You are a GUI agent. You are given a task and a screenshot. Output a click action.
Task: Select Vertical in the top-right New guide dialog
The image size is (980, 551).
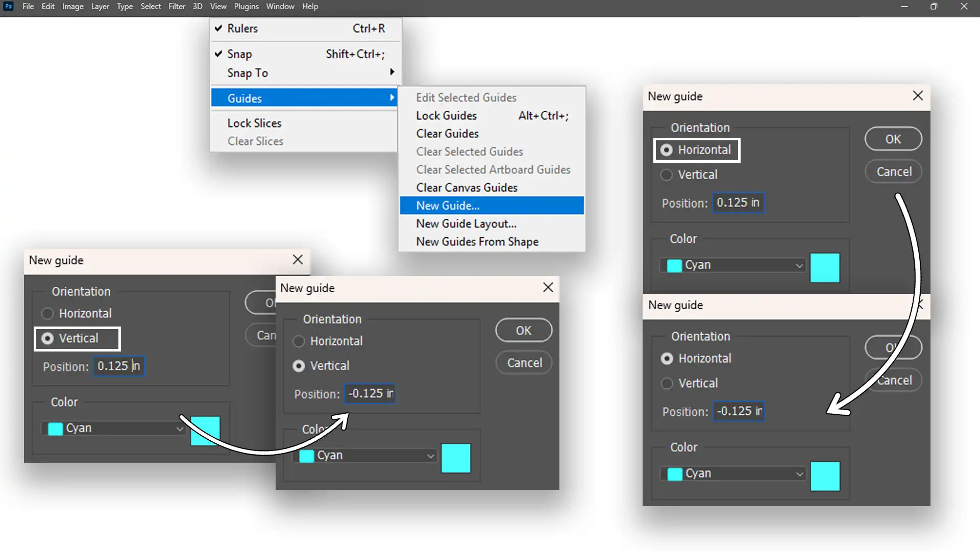pos(689,174)
